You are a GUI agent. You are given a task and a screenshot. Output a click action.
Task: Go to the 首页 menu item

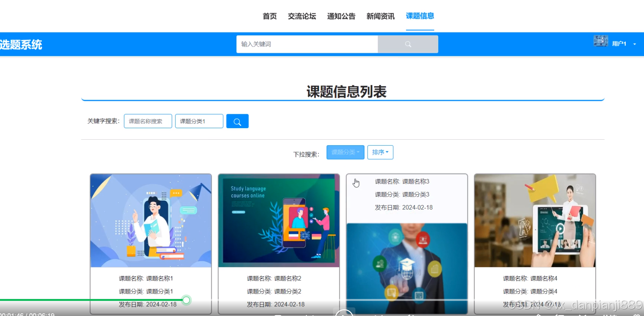pos(270,16)
